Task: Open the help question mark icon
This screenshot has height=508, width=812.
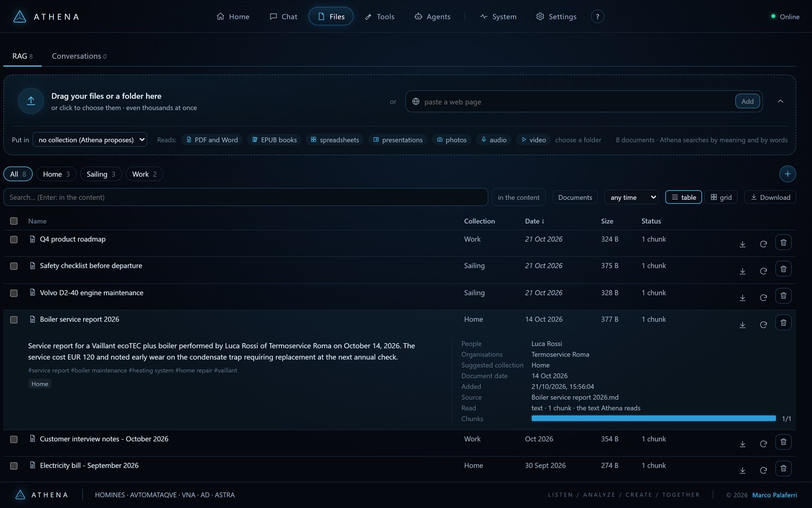Action: [597, 16]
